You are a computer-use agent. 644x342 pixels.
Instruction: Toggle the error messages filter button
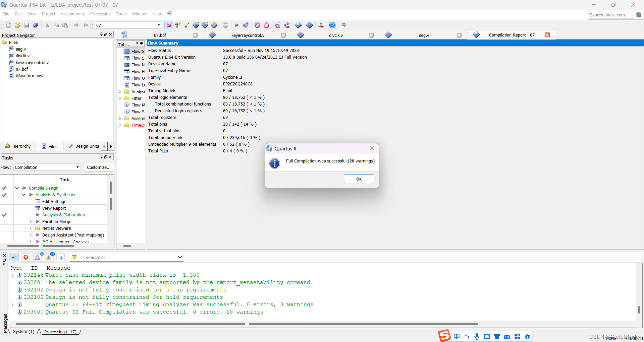point(26,257)
